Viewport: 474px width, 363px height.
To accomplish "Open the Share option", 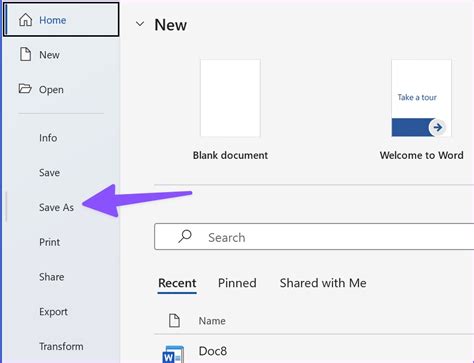I will pos(51,277).
